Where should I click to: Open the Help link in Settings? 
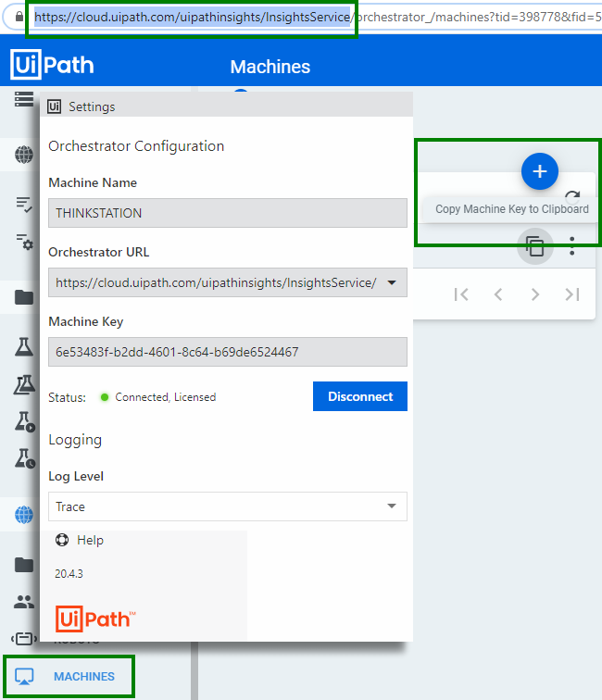90,540
